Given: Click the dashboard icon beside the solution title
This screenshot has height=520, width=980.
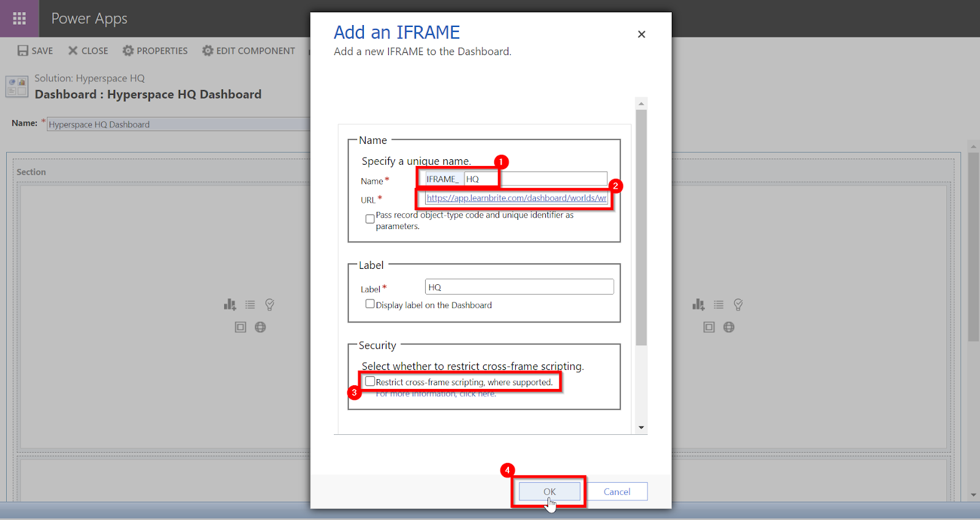Looking at the screenshot, I should click(x=17, y=86).
